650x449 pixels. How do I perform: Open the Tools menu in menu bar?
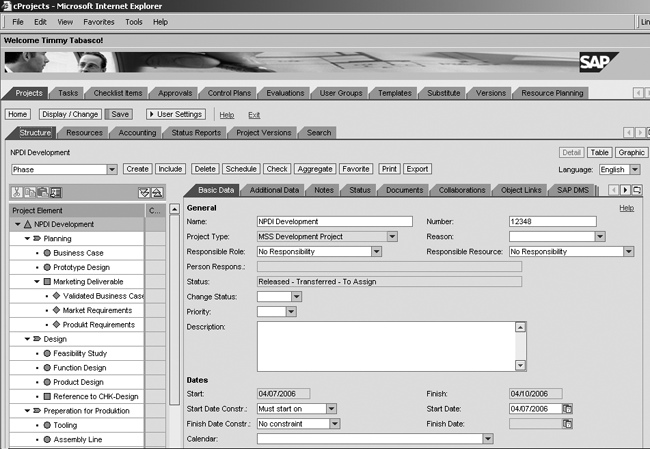[134, 22]
